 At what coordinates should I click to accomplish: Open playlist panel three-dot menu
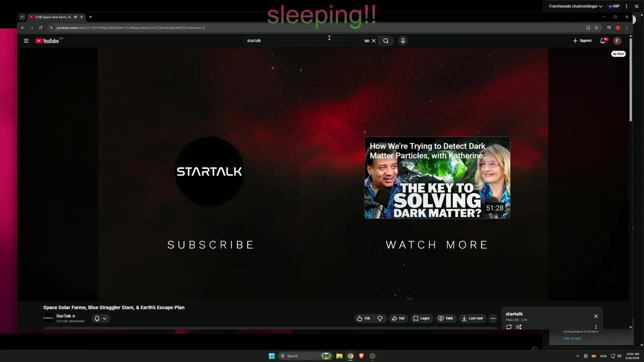(x=596, y=327)
